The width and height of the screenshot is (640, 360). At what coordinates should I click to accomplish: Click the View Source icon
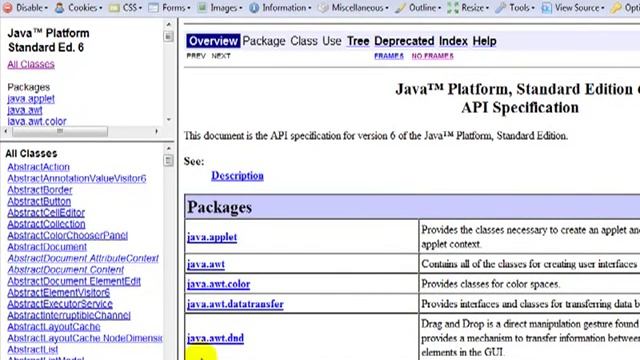[x=547, y=7]
